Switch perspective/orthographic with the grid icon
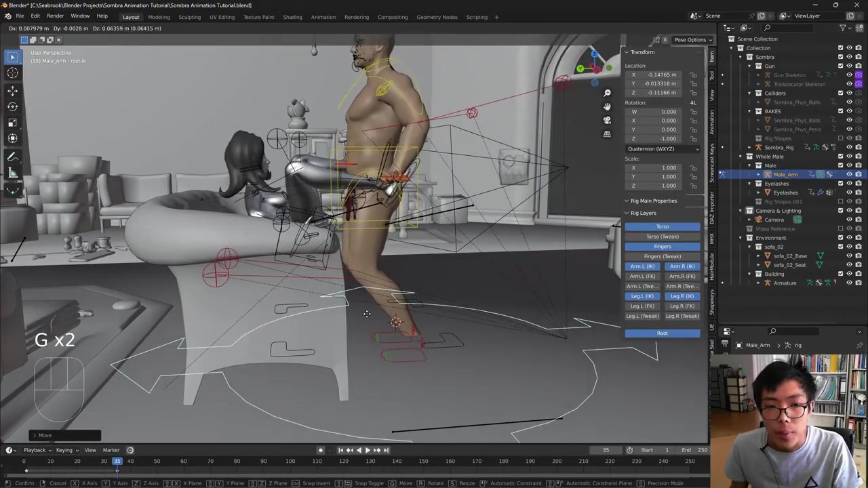This screenshot has height=488, width=868. tap(607, 134)
